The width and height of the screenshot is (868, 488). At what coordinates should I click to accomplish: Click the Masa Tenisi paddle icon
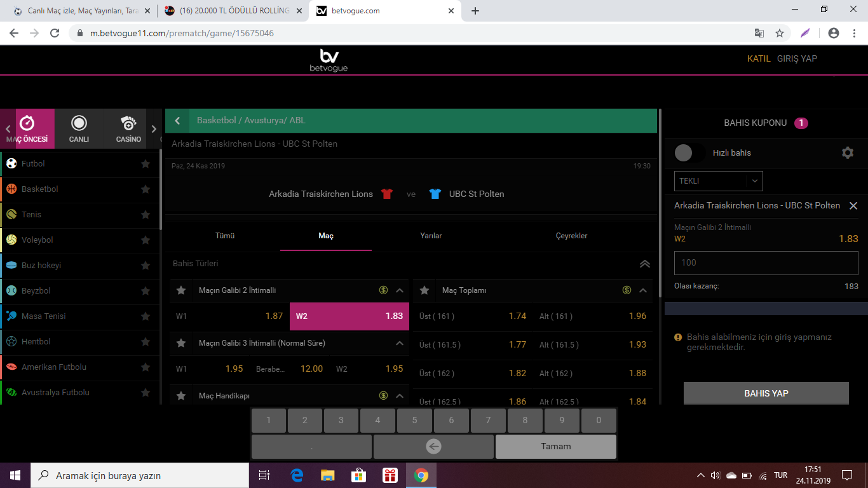[11, 316]
